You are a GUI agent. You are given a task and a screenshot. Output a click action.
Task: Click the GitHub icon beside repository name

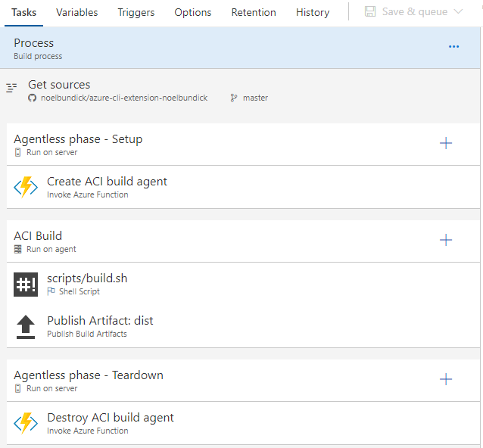coord(32,98)
